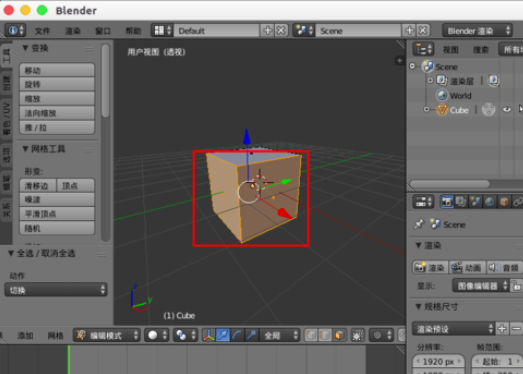Open the 渲染 menu in top bar
The width and height of the screenshot is (523, 374).
pyautogui.click(x=72, y=31)
